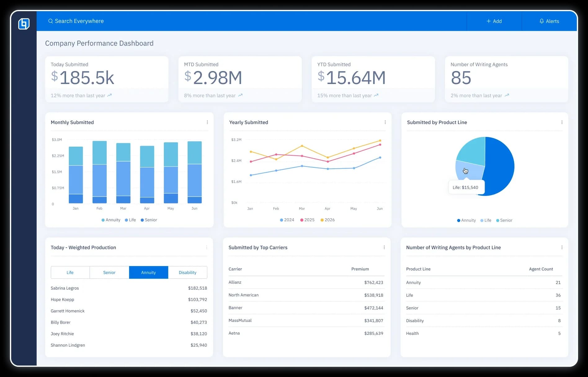Toggle Senior series in Monthly Submitted legend
Image resolution: width=588 pixels, height=377 pixels.
[x=149, y=220]
